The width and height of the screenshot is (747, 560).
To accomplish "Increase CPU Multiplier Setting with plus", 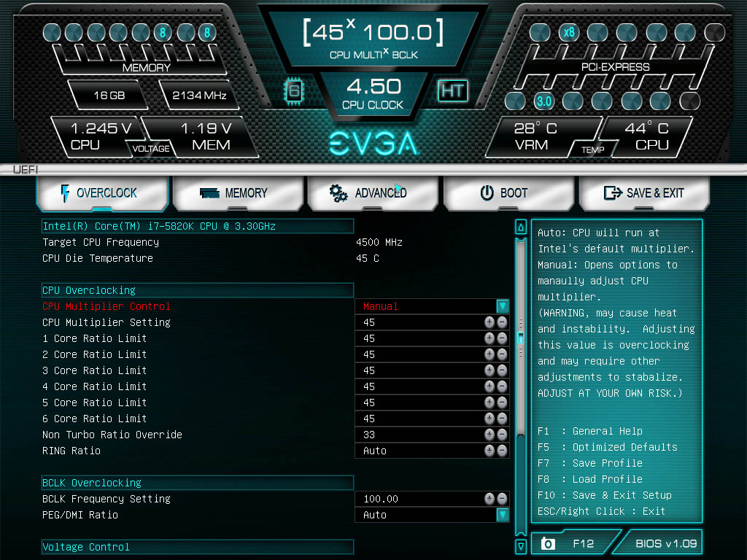I will [489, 322].
